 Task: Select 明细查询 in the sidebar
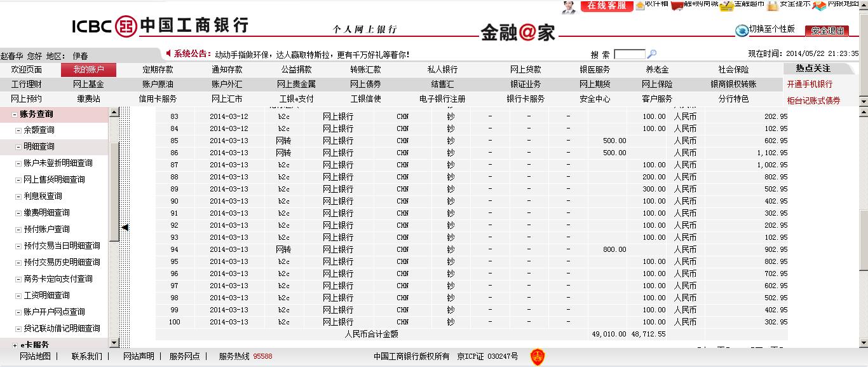(x=39, y=146)
